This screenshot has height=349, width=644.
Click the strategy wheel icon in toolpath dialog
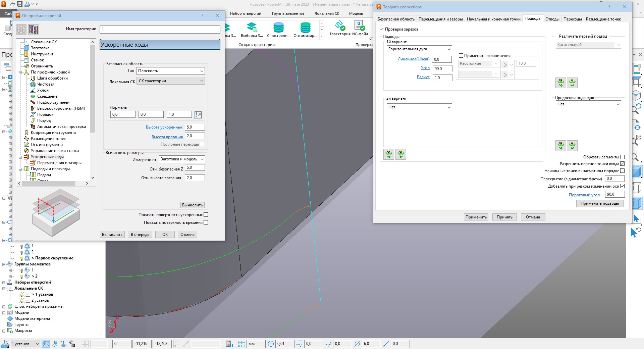[21, 30]
